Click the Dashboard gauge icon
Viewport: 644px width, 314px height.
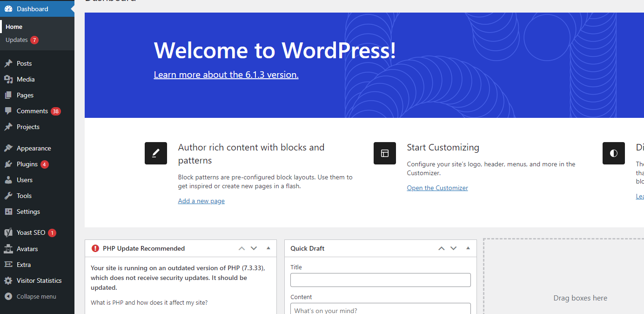coord(8,9)
